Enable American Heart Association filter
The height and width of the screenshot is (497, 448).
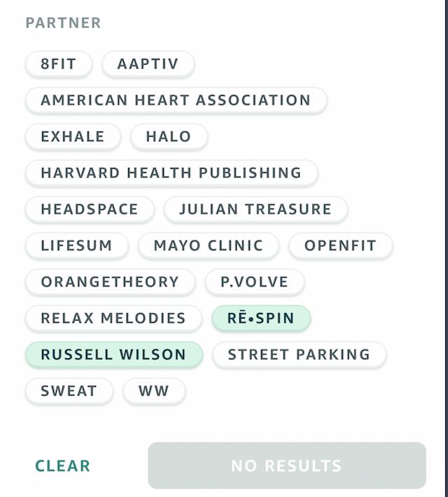pos(176,100)
